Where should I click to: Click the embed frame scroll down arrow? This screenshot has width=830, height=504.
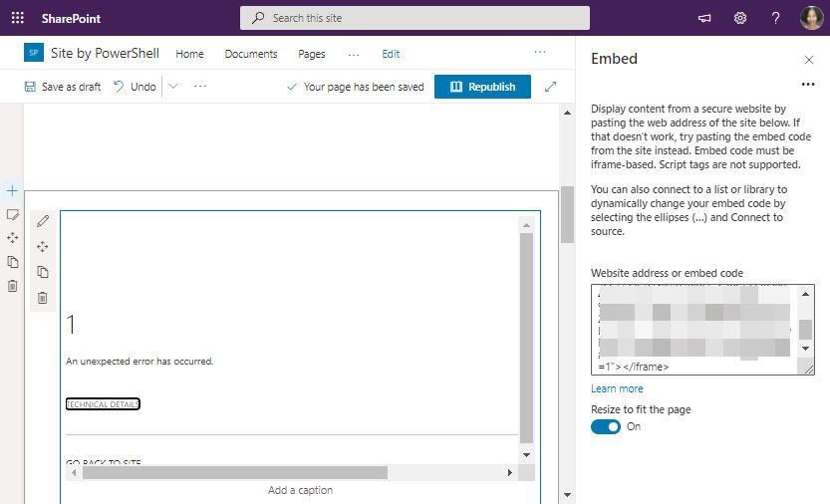click(526, 455)
